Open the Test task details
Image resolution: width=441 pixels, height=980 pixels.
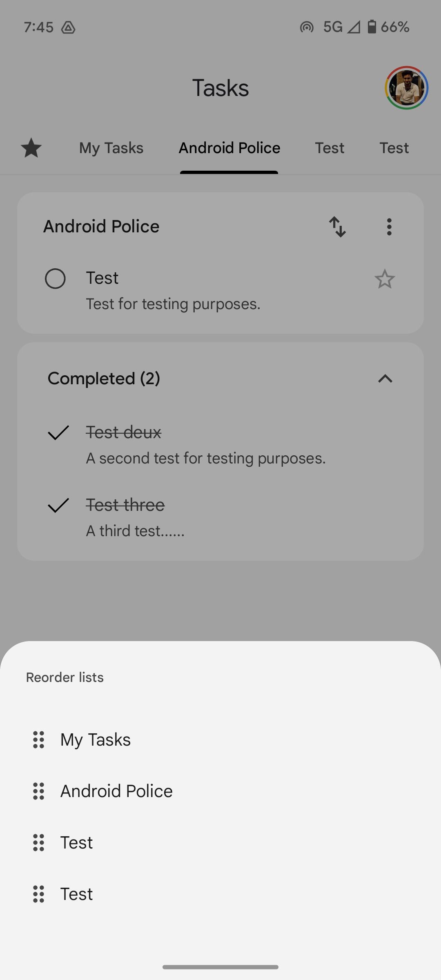(x=173, y=290)
